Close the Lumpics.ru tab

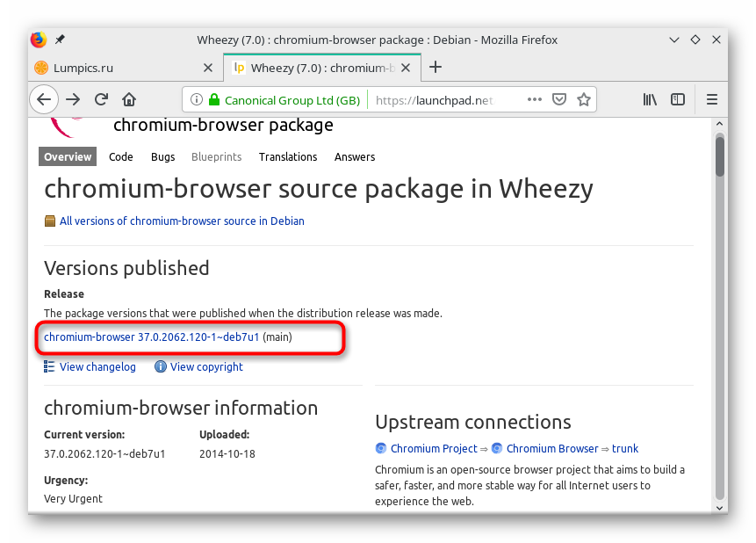[208, 68]
